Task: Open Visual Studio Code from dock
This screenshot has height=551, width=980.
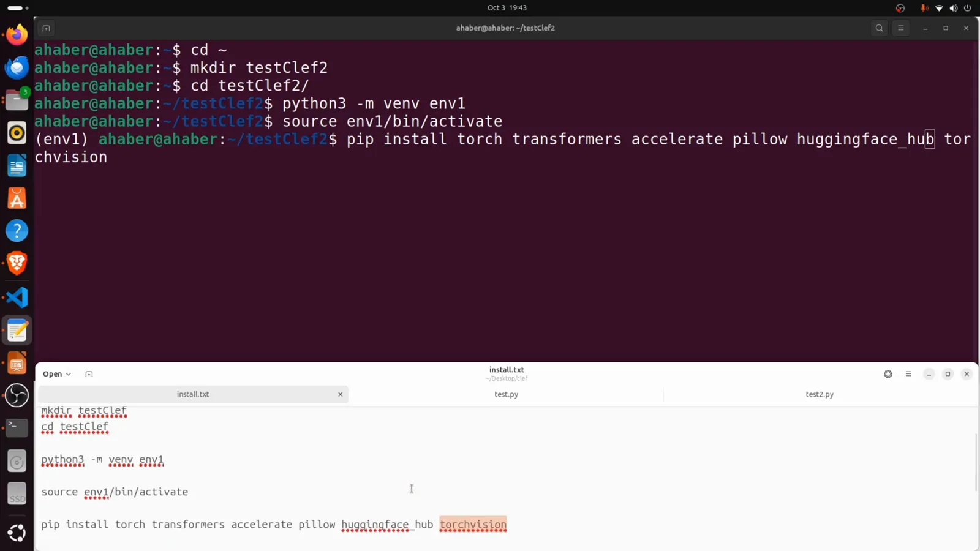Action: point(17,298)
